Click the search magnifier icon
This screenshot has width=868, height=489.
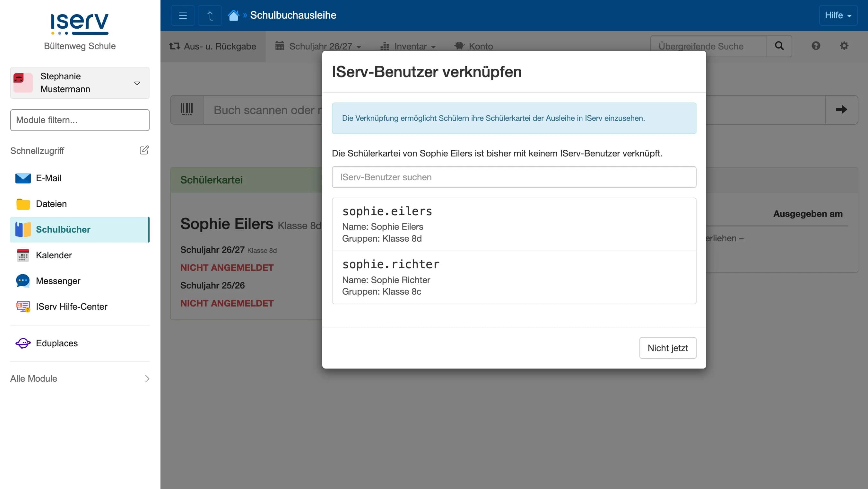pos(779,46)
